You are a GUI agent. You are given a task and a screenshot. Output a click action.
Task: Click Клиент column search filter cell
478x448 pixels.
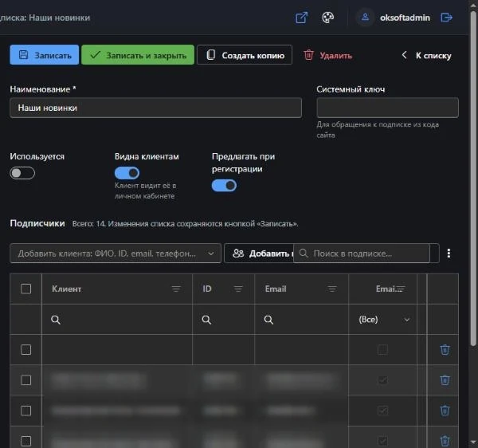point(117,320)
